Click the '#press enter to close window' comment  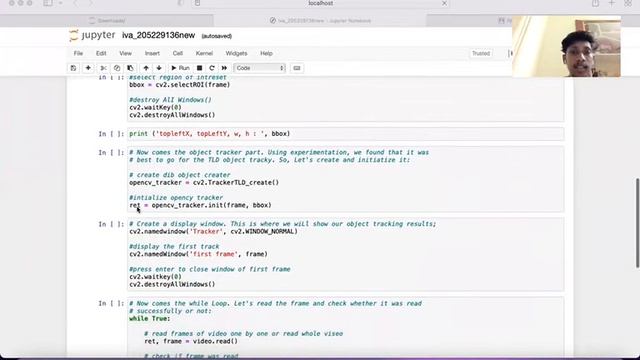tap(210, 269)
